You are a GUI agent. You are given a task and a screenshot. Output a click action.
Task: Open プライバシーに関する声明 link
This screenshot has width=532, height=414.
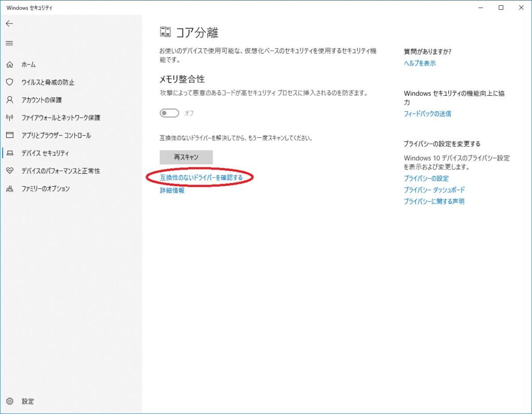(434, 201)
